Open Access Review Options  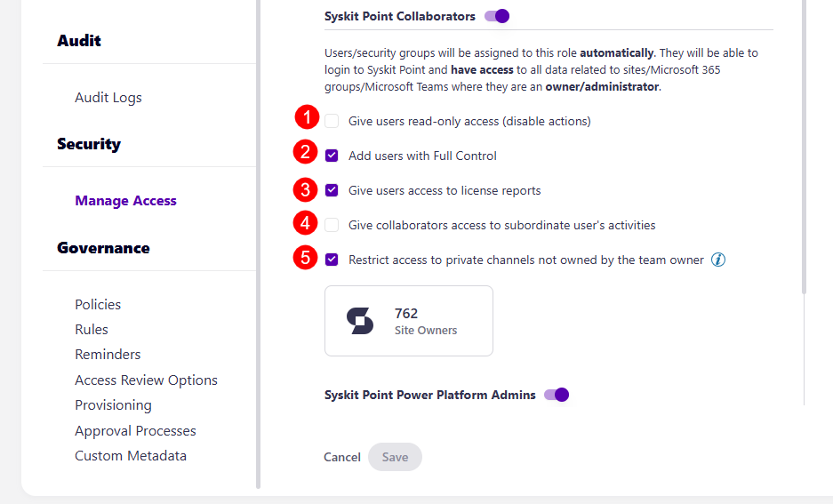click(x=146, y=380)
